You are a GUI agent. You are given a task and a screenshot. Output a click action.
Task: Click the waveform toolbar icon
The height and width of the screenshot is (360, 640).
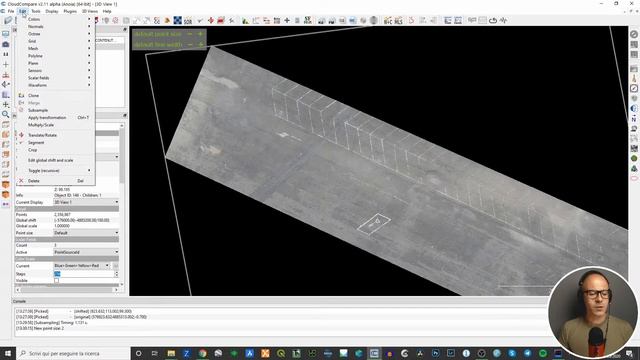coord(503,20)
